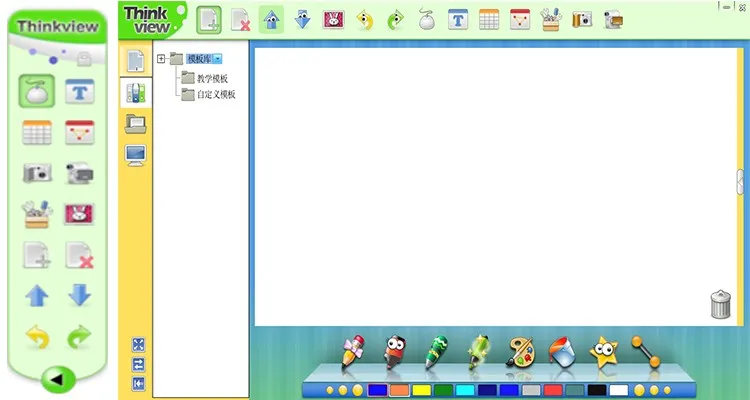Click the trash can on canvas
This screenshot has width=750, height=400.
720,304
